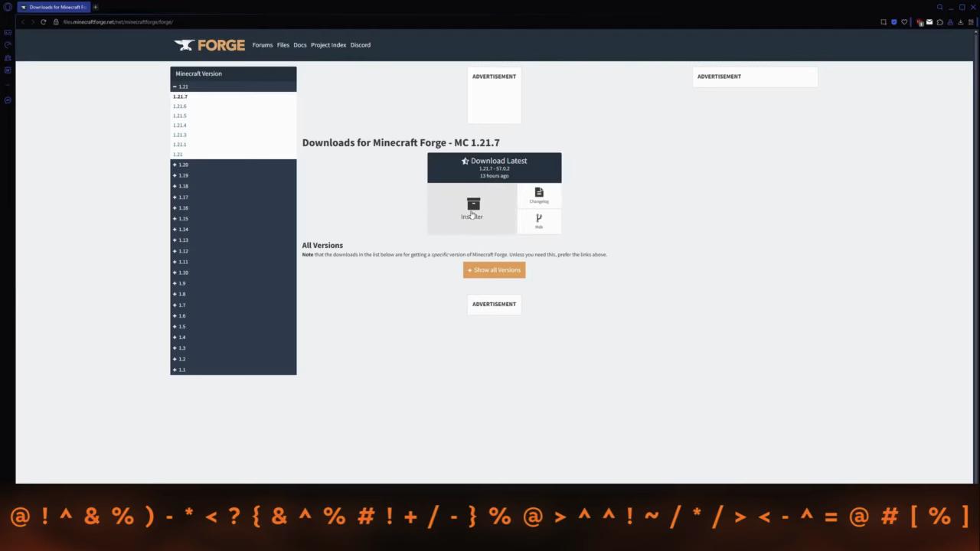
Task: Expand the 1.12 version group
Action: click(x=181, y=251)
